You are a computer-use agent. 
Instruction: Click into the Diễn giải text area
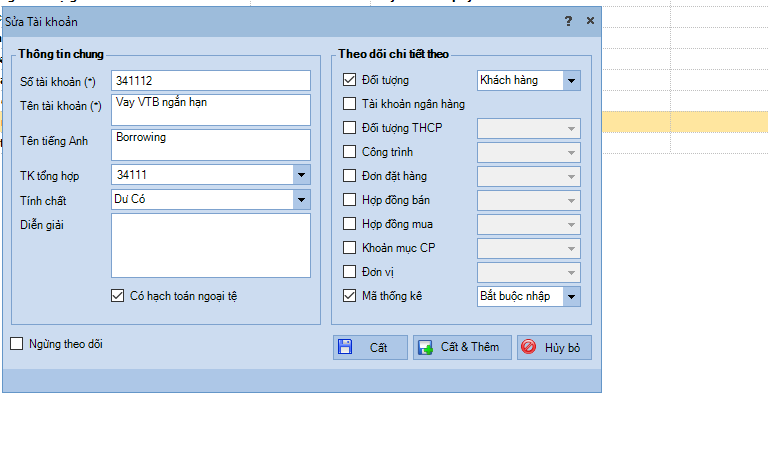pos(210,244)
